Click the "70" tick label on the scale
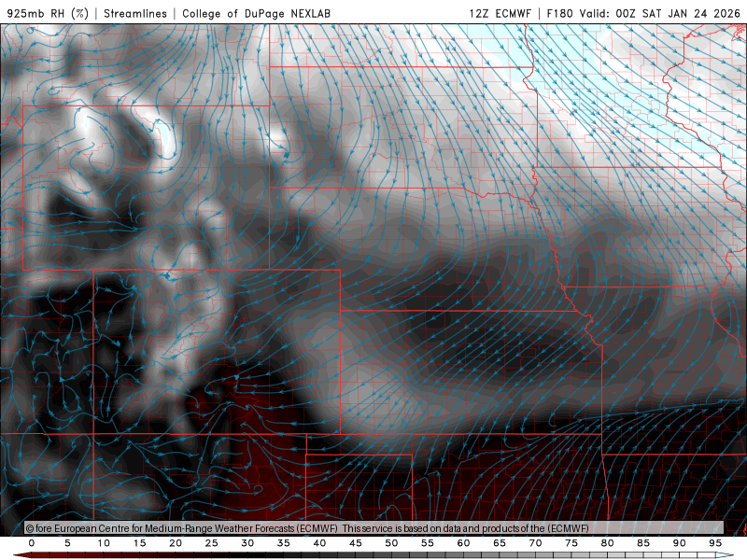The width and height of the screenshot is (747, 560). (x=535, y=543)
